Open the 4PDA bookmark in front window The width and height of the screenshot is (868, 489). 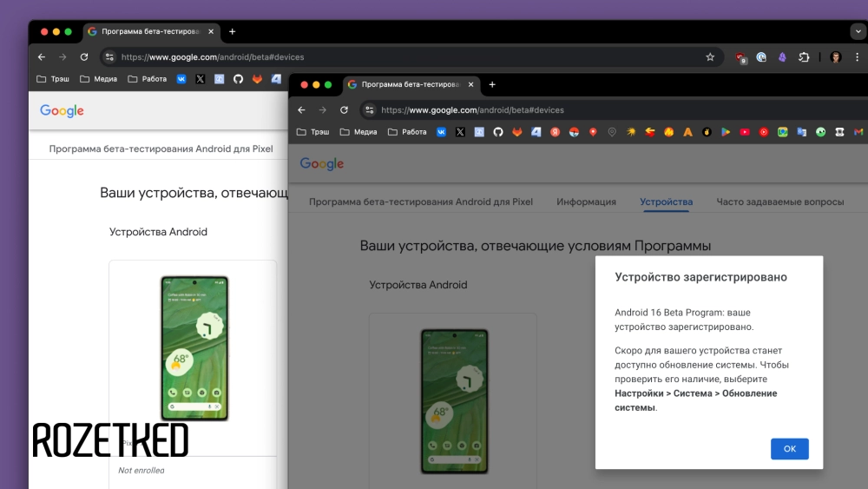click(536, 132)
